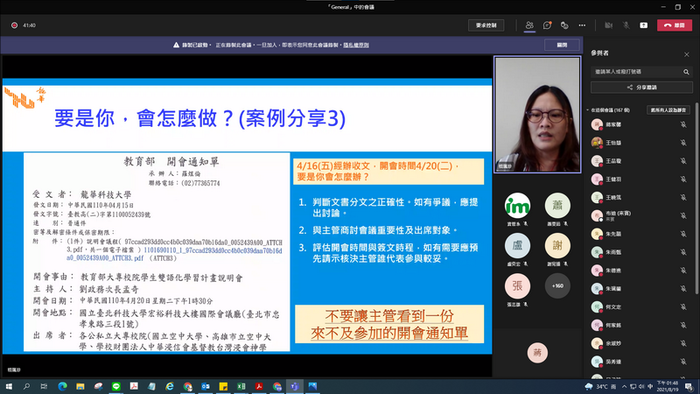The height and width of the screenshot is (394, 700).
Task: Toggle mic icon for 朱先晶 participant row
Action: coord(683,234)
